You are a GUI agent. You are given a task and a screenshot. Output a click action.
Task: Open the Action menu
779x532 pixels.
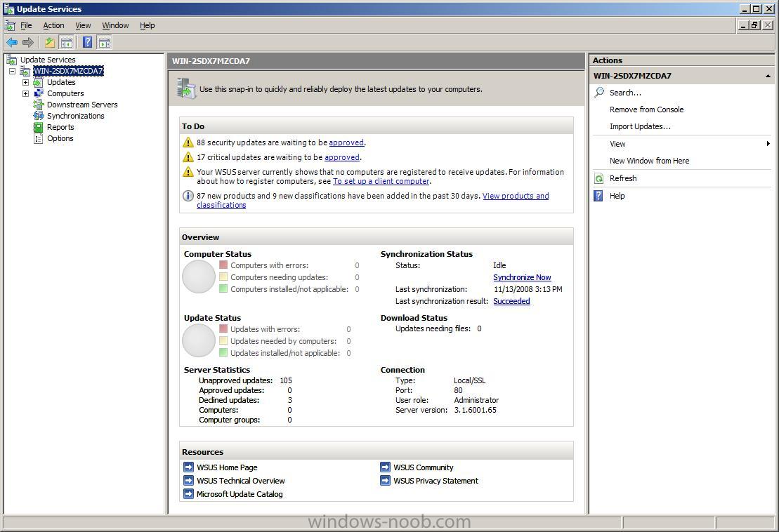53,25
